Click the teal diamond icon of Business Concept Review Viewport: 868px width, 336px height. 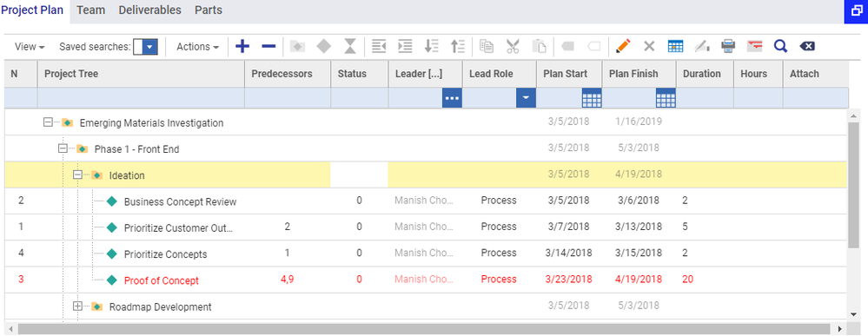coord(112,201)
